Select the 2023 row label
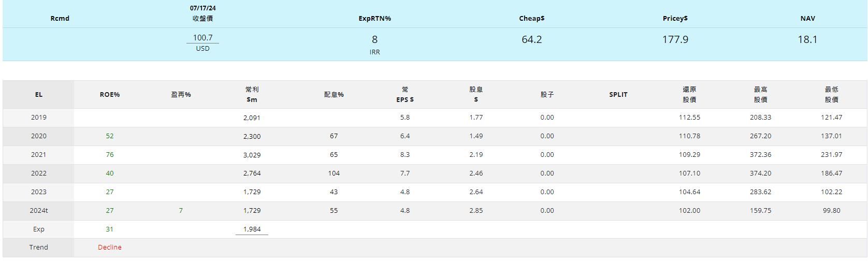Image resolution: width=868 pixels, height=262 pixels. (39, 192)
